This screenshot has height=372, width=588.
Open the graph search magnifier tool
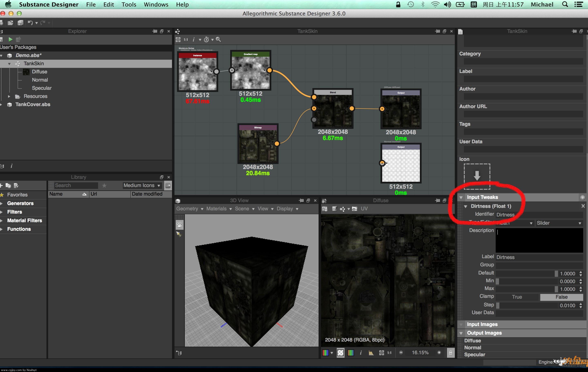click(x=218, y=39)
